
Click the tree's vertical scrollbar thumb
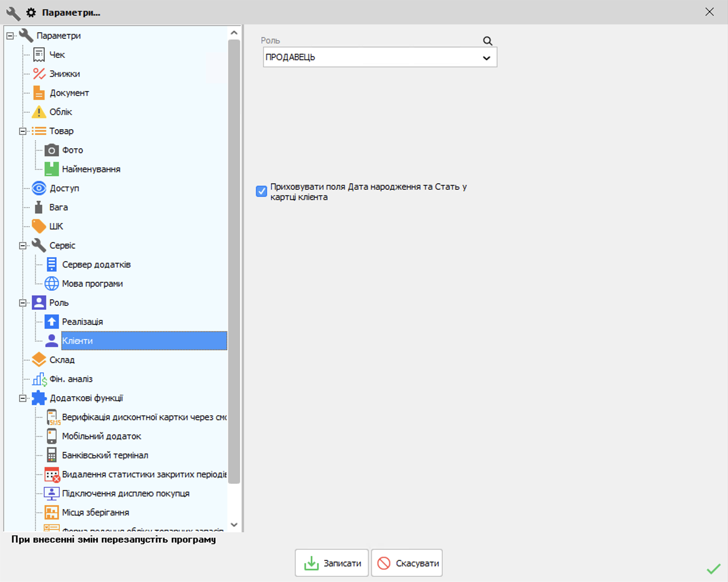point(234,262)
